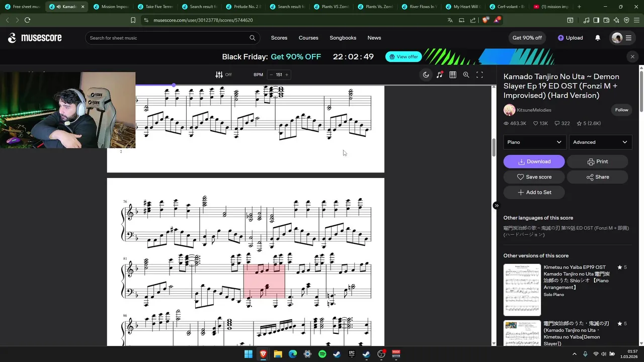Open the Songbooks menu
644x362 pixels.
pyautogui.click(x=343, y=38)
